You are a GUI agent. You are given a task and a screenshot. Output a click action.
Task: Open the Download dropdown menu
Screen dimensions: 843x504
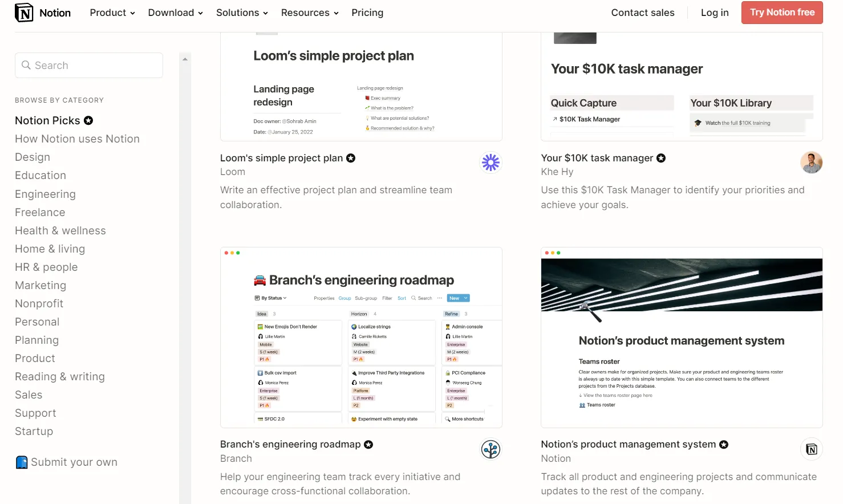pyautogui.click(x=175, y=13)
